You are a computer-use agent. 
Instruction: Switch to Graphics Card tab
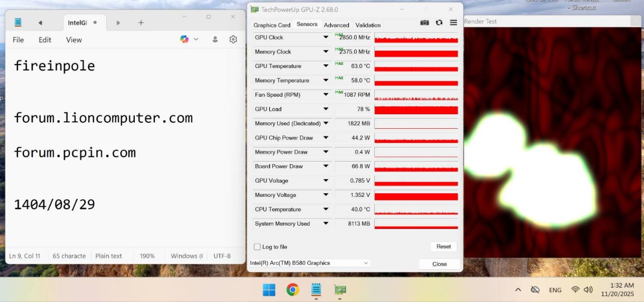click(272, 25)
